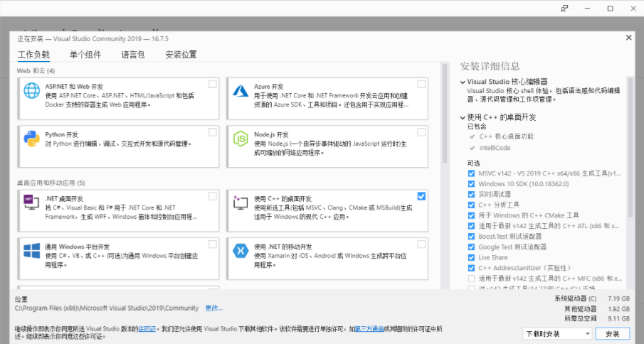Collapse the Visual Studio 核心编辑器 section
The width and height of the screenshot is (644, 344).
click(x=463, y=82)
